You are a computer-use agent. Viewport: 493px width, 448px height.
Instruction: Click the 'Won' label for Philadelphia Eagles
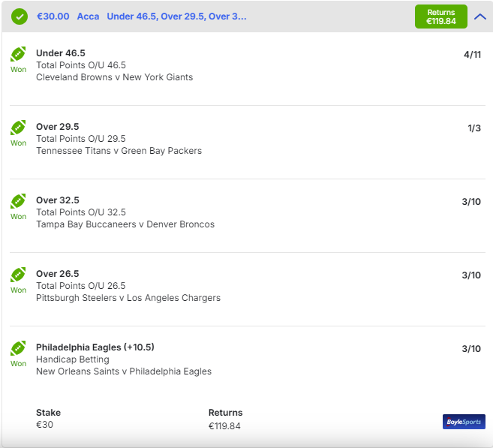18,364
